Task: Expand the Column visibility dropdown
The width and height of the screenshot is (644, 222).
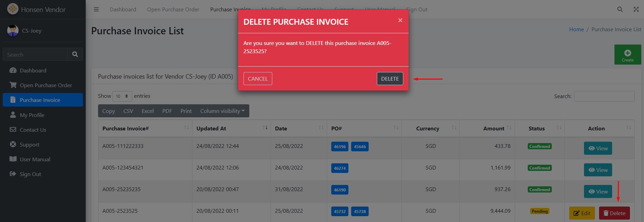Action: pos(222,111)
